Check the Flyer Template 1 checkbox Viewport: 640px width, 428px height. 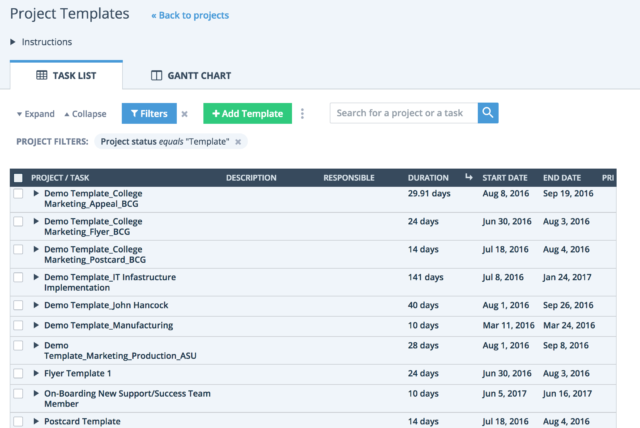[x=18, y=373]
